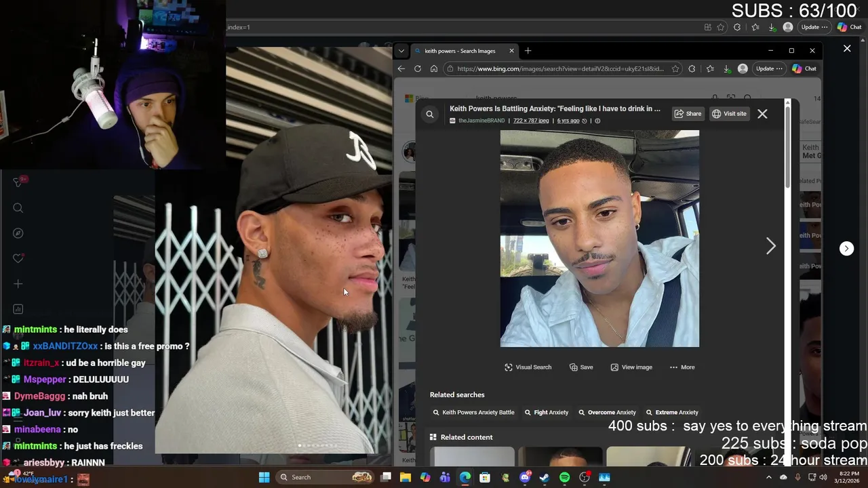Open Steam from taskbar
The image size is (868, 488).
[544, 477]
